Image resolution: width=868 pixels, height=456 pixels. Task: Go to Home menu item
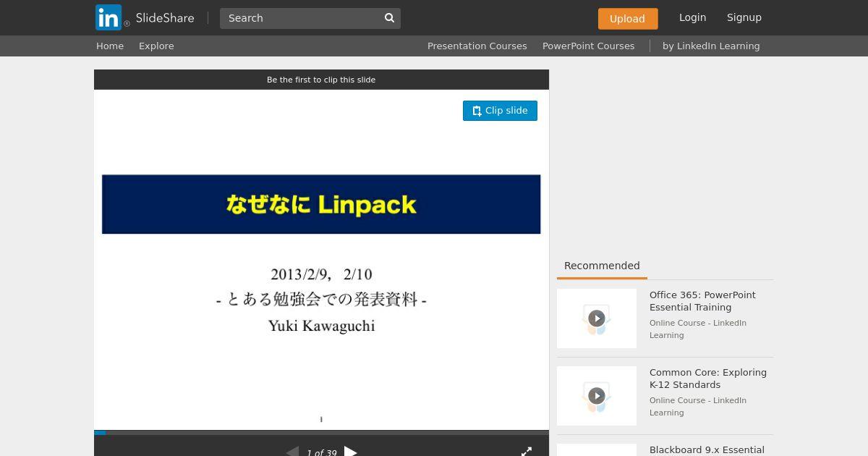110,46
